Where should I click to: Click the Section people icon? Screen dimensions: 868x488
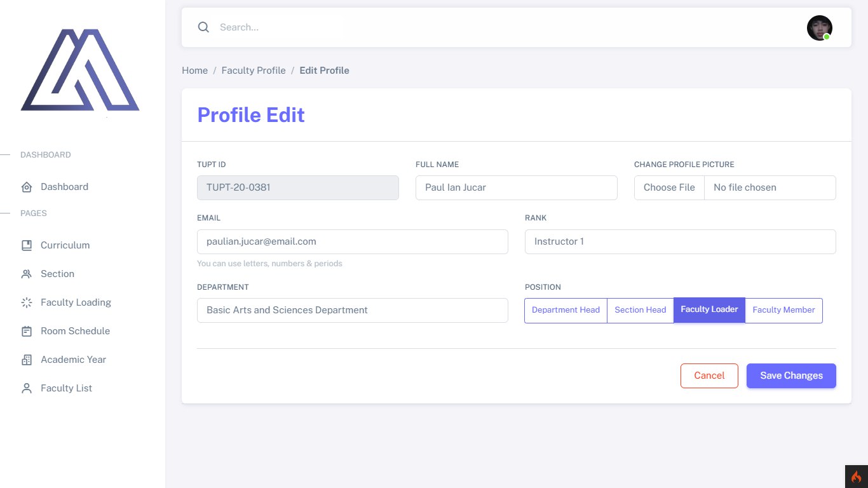tap(27, 274)
